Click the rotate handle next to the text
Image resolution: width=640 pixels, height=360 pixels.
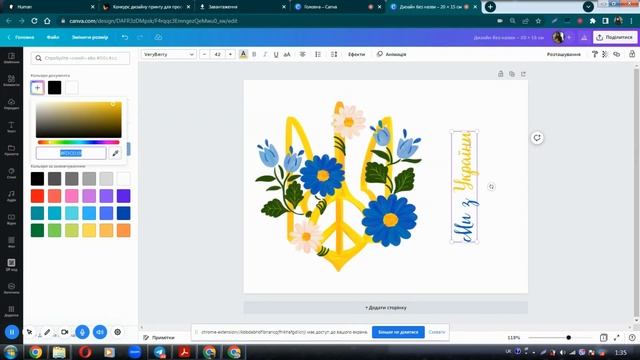491,187
